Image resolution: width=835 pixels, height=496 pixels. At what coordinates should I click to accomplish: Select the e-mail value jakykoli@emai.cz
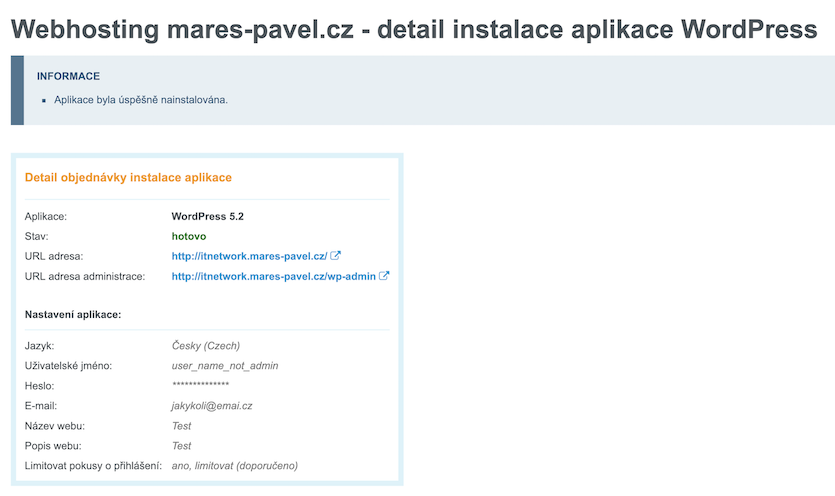click(x=212, y=406)
